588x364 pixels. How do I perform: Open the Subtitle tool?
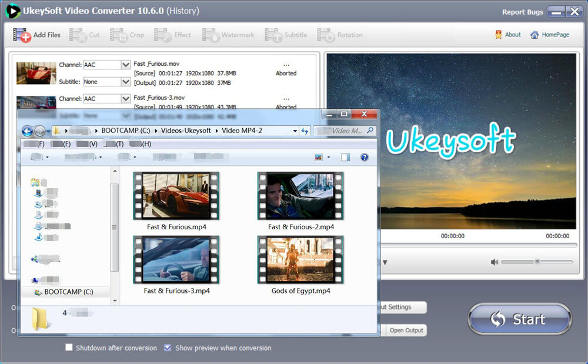[286, 35]
